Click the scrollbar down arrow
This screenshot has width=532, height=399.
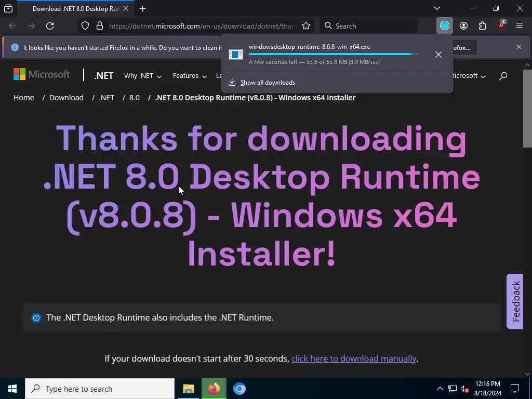tap(527, 374)
